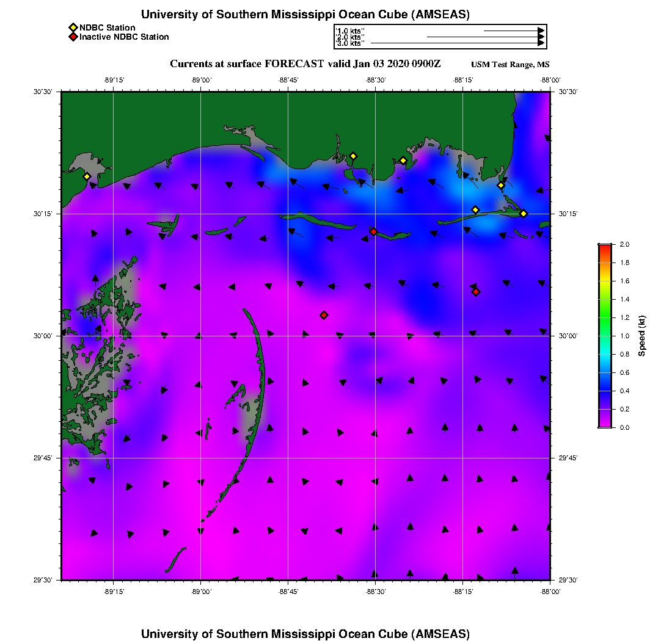Select the northernmost yellow NDBC station marker

point(353,156)
